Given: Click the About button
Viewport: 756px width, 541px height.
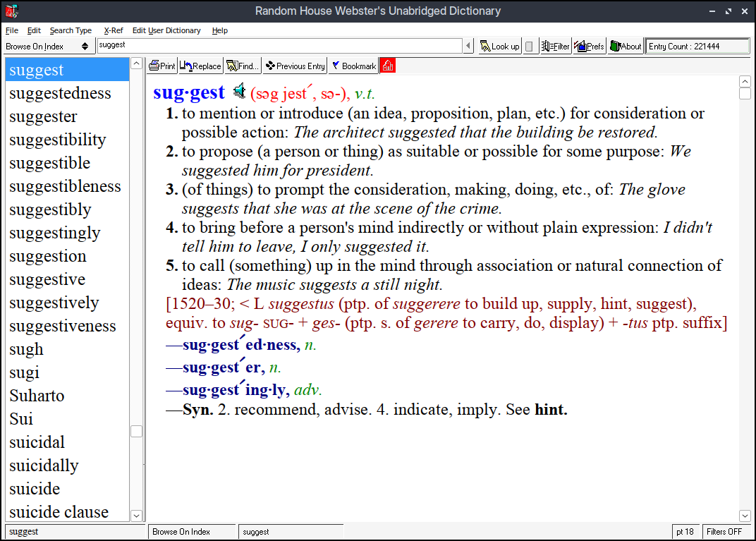Looking at the screenshot, I should tap(626, 46).
